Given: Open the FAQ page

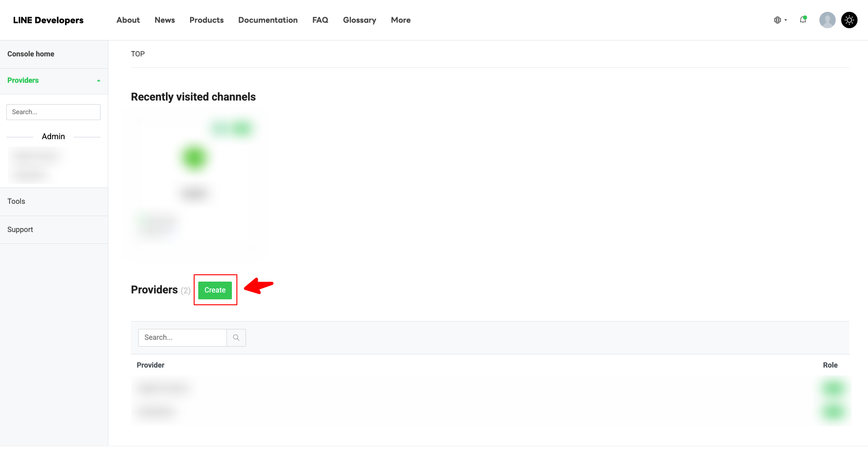Looking at the screenshot, I should click(320, 20).
